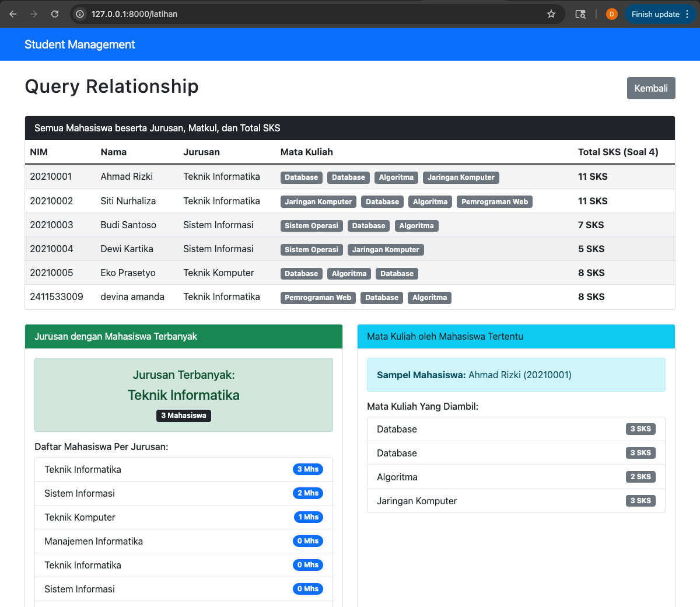This screenshot has width=700, height=607.
Task: Click name Ahmad Rizki in table
Action: [127, 176]
